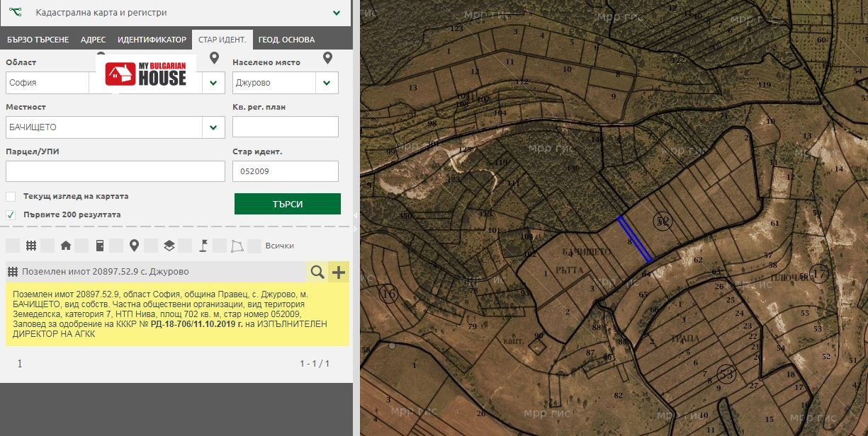Click the flag filter icon
Image resolution: width=868 pixels, height=436 pixels.
coord(203,246)
